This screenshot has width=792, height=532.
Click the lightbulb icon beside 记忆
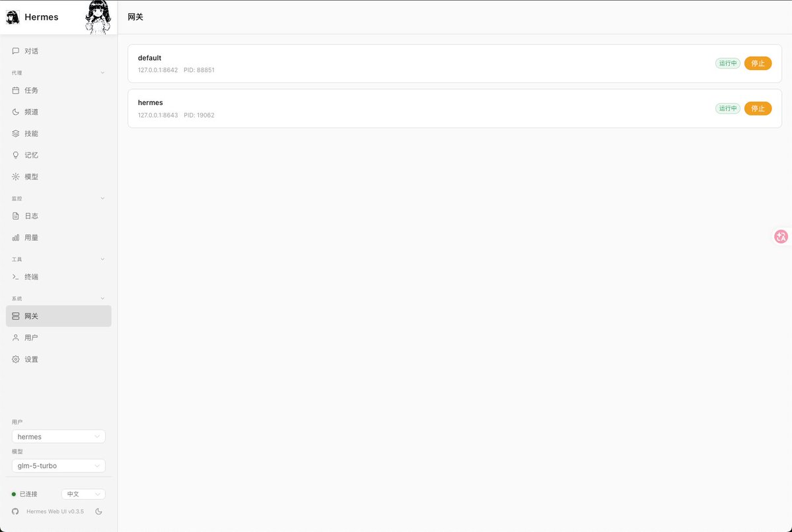click(16, 155)
